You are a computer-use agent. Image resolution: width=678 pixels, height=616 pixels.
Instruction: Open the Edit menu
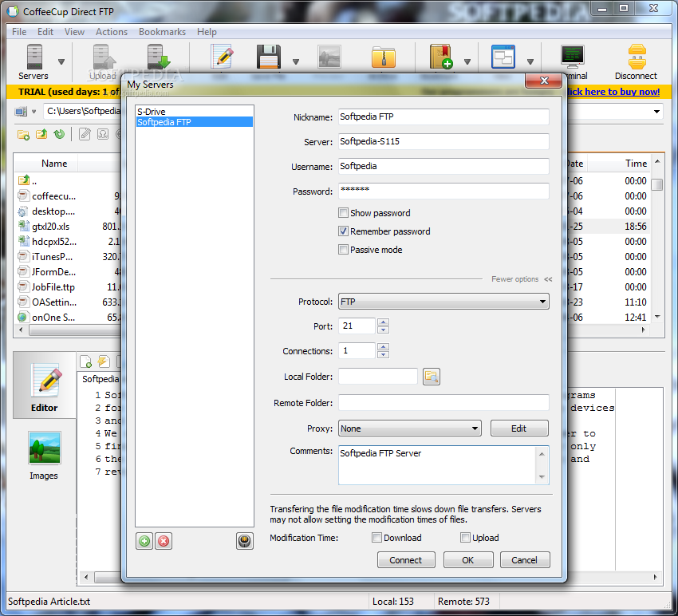pyautogui.click(x=45, y=32)
